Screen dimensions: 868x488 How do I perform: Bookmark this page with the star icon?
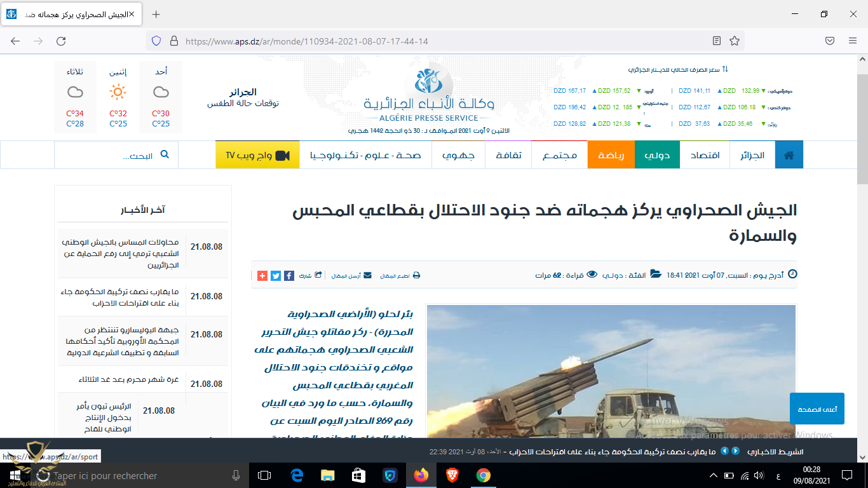[735, 41]
